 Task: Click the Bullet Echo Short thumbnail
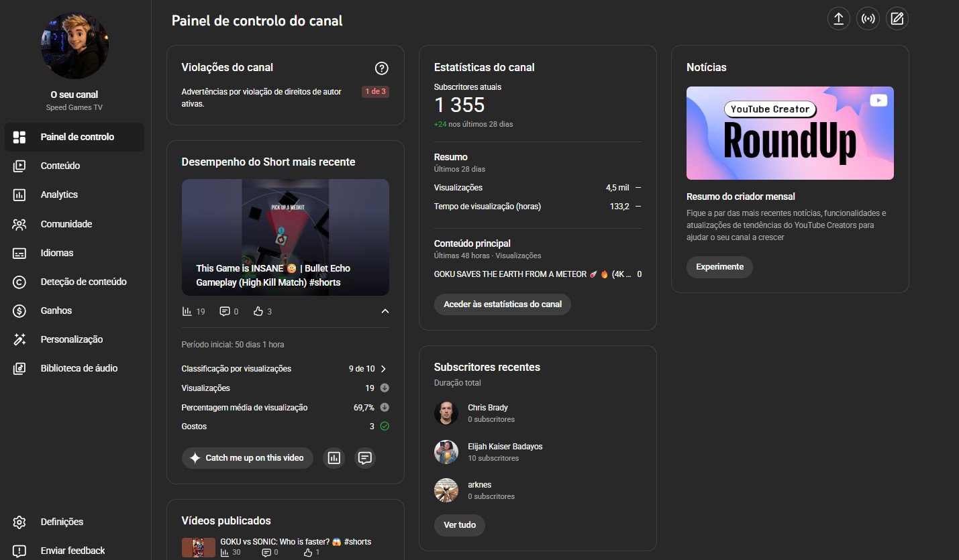(x=285, y=237)
